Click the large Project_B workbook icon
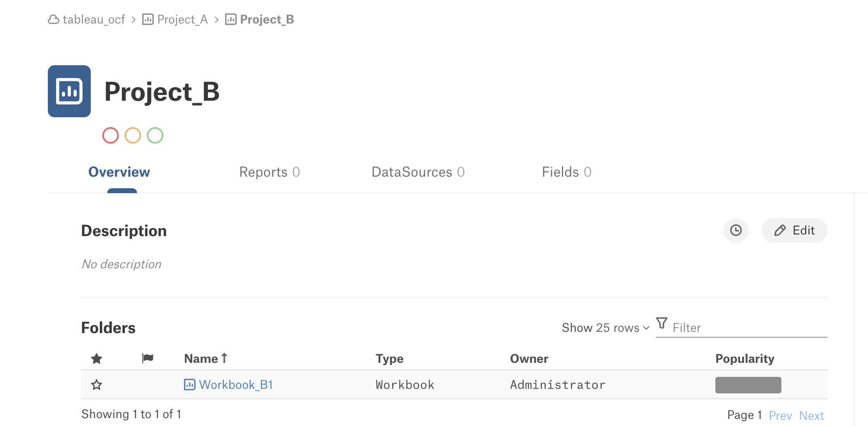The image size is (868, 426). pos(69,91)
